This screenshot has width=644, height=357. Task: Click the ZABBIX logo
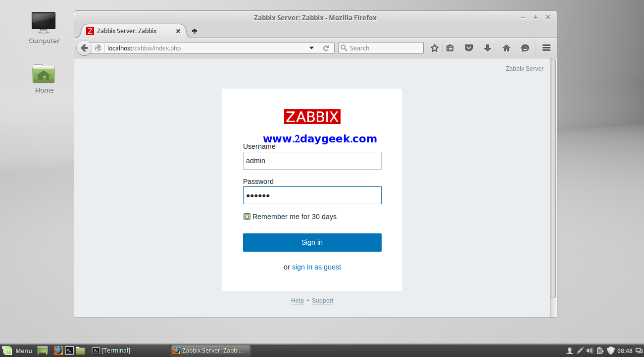[312, 117]
